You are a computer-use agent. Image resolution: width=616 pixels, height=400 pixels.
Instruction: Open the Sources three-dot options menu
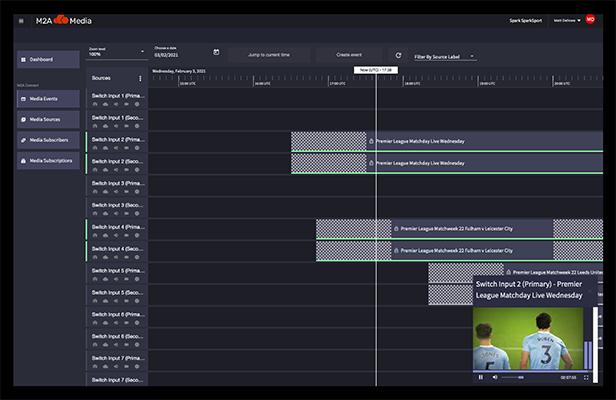140,78
